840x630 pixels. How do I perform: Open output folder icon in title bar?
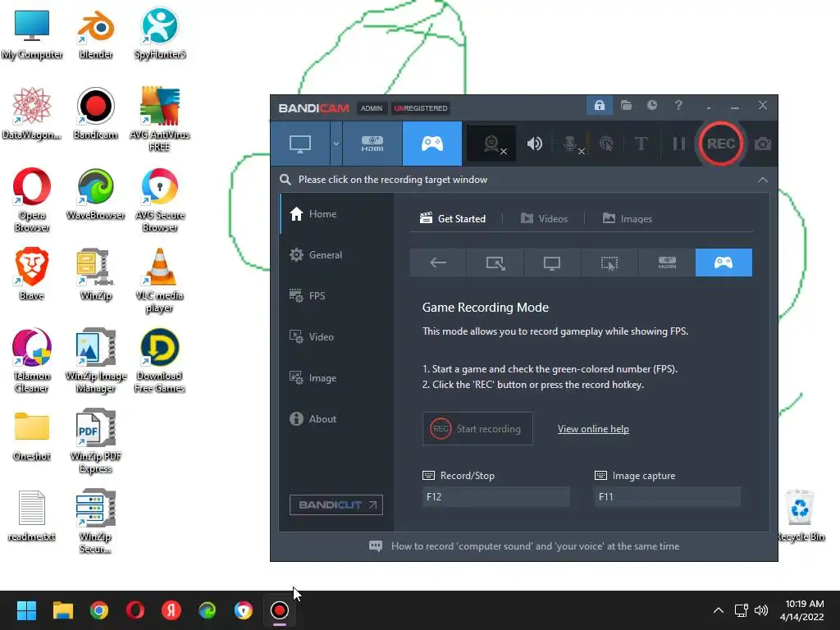(x=626, y=105)
